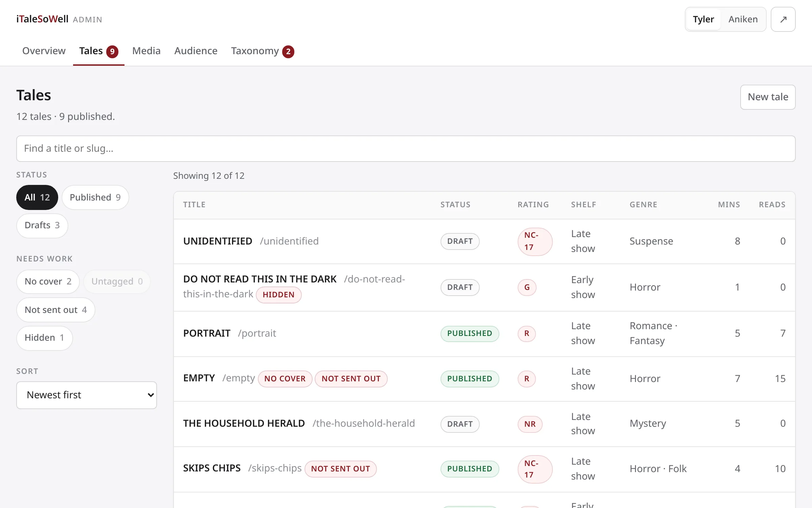Screen dimensions: 812x508
Task: Click the New tale button
Action: coord(768,97)
